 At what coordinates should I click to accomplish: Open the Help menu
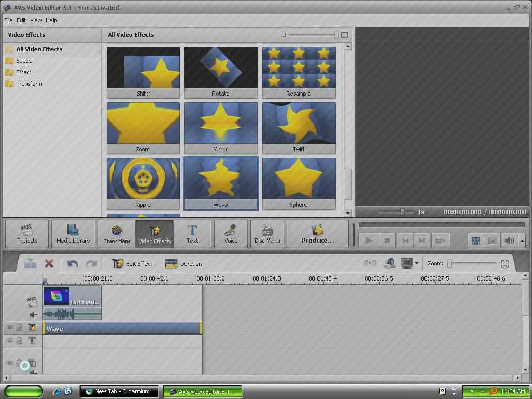[51, 20]
